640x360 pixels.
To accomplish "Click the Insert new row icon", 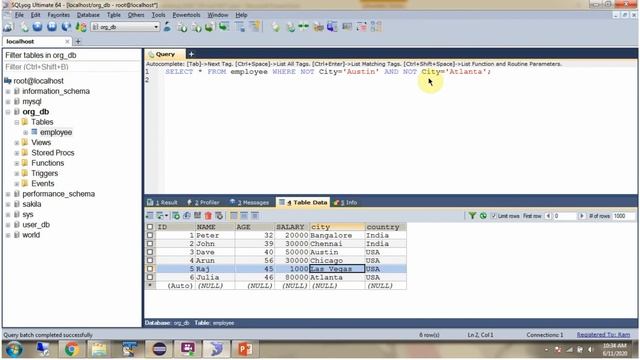I will point(176,216).
